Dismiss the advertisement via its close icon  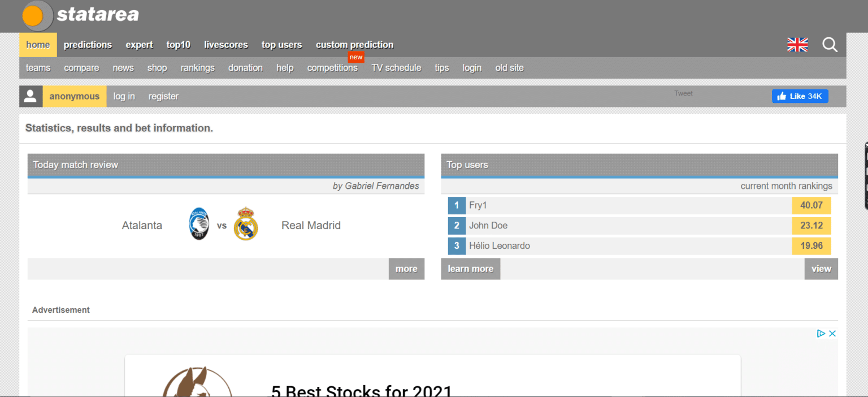pos(832,333)
